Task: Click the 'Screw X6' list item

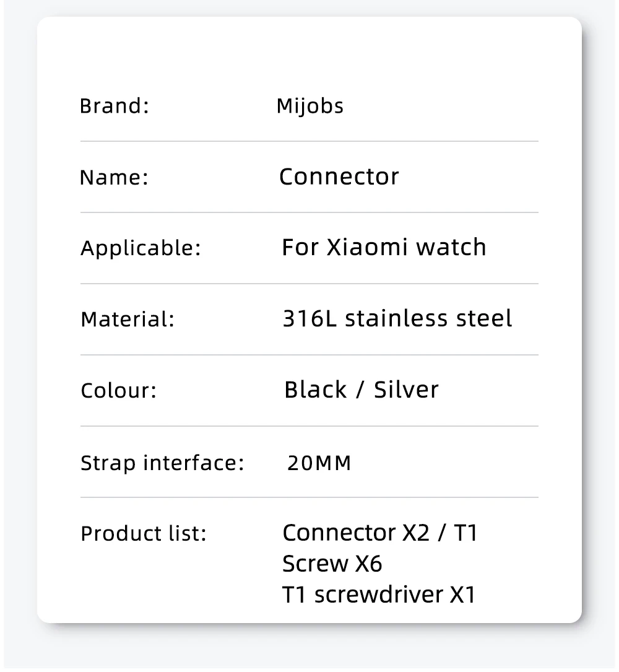Action: 332,564
